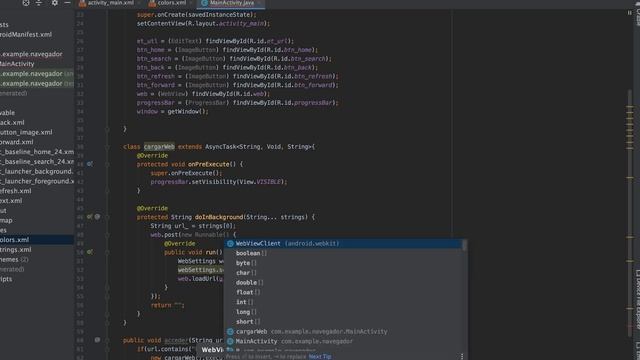Collapse the doInBackground method fold marker
Screen dimensions: 640x360
point(107,217)
